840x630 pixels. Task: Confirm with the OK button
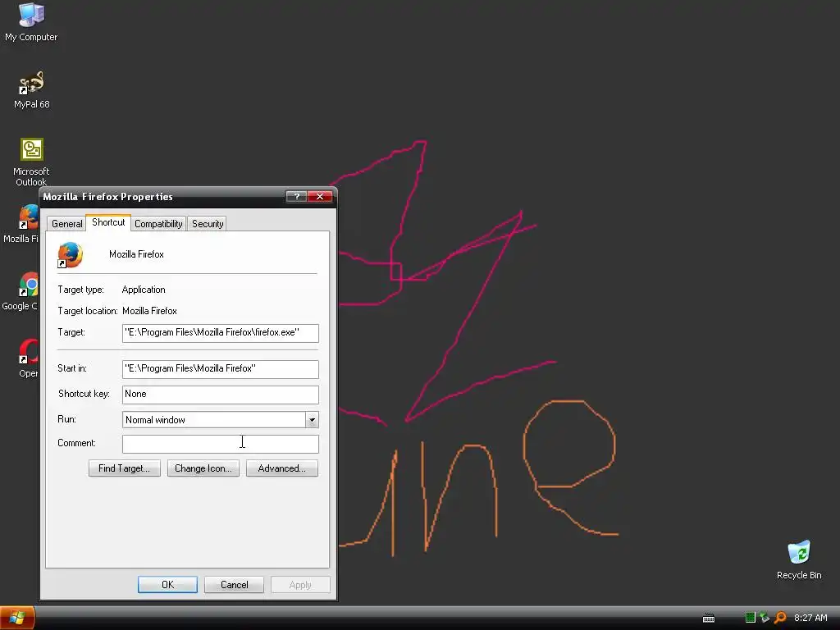click(167, 584)
